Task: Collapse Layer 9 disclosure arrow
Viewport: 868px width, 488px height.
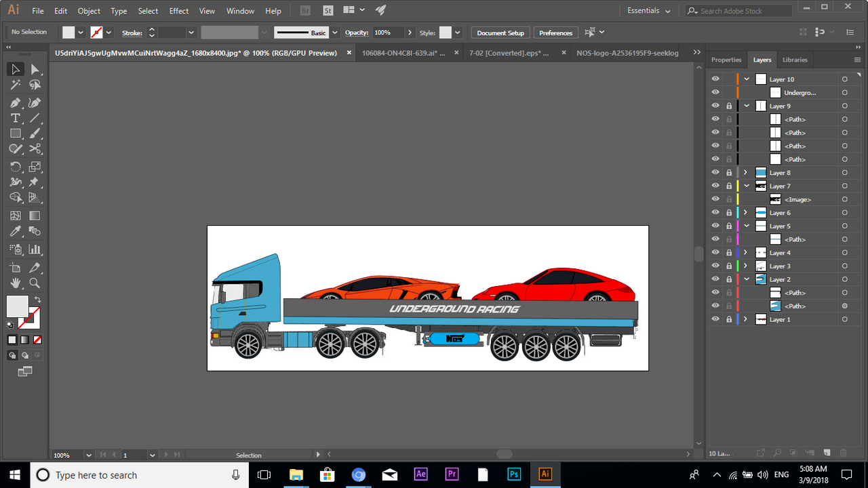Action: click(747, 106)
